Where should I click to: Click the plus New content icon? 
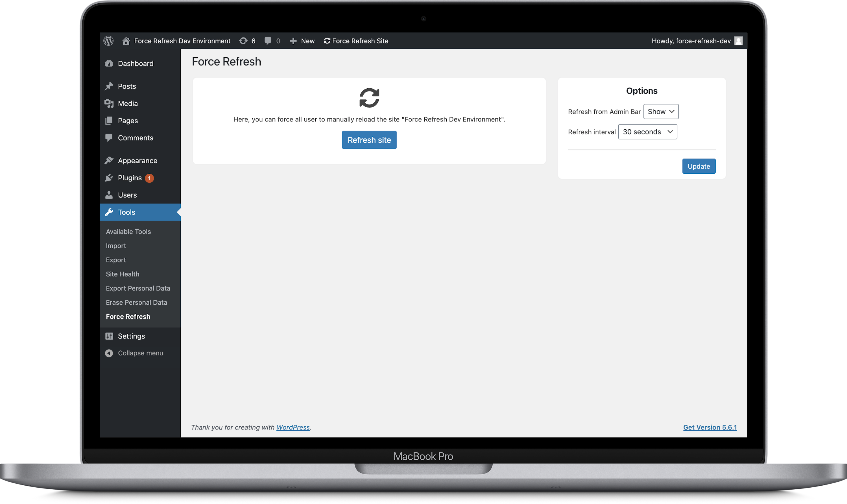click(x=293, y=41)
